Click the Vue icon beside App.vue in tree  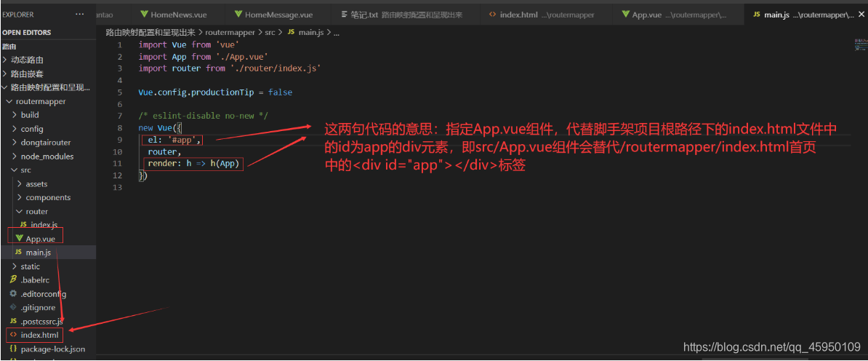[19, 239]
